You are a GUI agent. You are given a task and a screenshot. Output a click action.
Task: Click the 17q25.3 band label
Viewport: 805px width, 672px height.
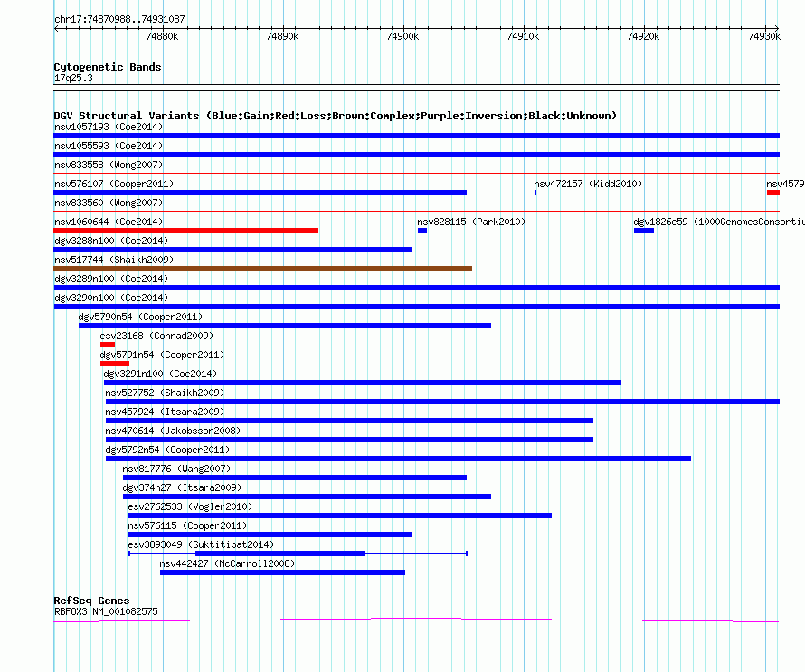click(x=73, y=78)
